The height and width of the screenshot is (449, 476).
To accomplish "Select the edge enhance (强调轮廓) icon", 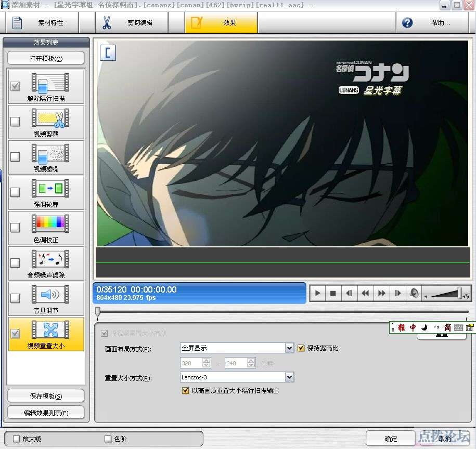I will [x=50, y=189].
